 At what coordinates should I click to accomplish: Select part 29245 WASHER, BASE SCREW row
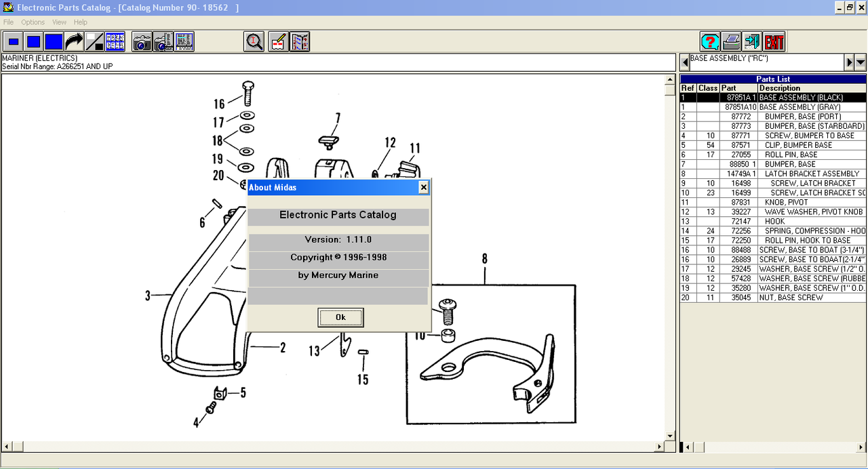773,268
